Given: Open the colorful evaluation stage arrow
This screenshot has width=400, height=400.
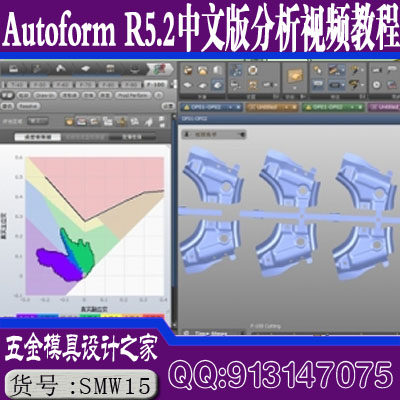Looking at the screenshot, I should [x=160, y=69].
